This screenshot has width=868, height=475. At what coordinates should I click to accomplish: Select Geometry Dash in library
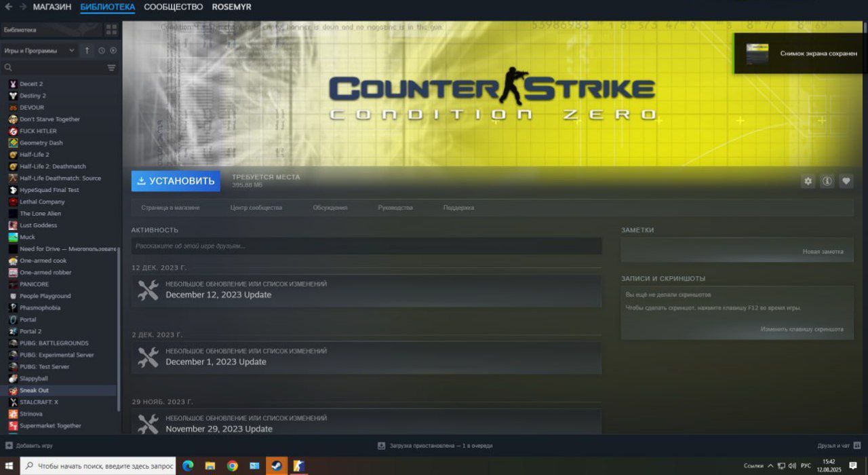point(60,142)
